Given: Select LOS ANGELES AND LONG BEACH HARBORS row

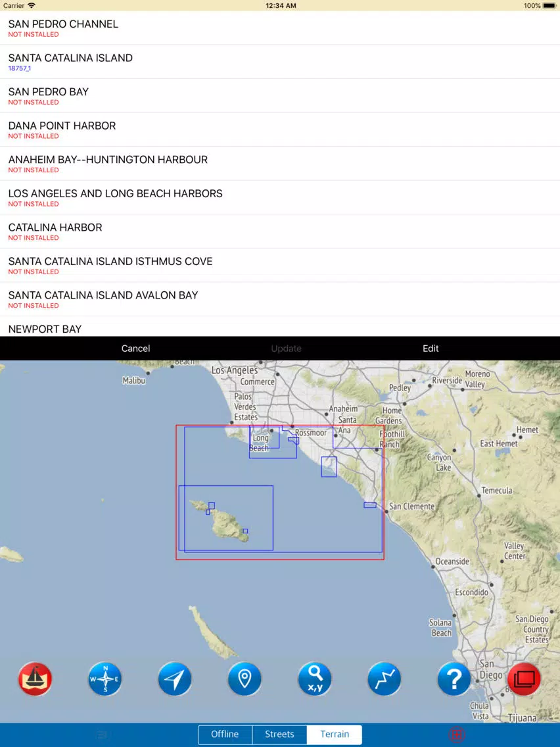Looking at the screenshot, I should click(x=280, y=197).
